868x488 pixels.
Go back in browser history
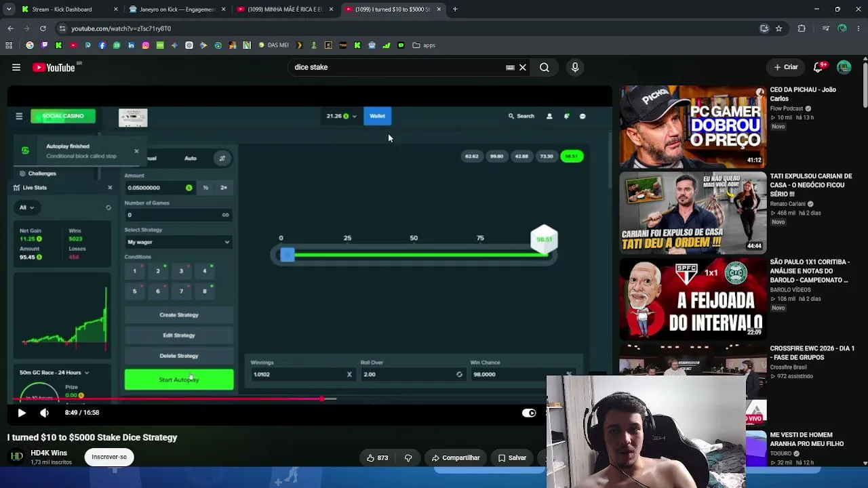(x=10, y=28)
